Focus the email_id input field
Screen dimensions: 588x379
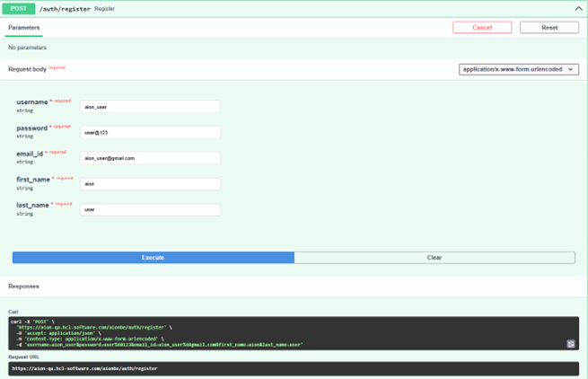(150, 158)
